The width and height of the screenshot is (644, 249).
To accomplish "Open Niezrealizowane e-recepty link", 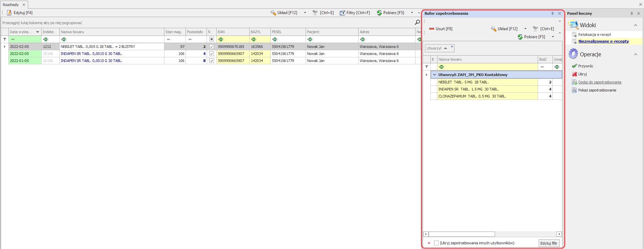I will point(603,41).
